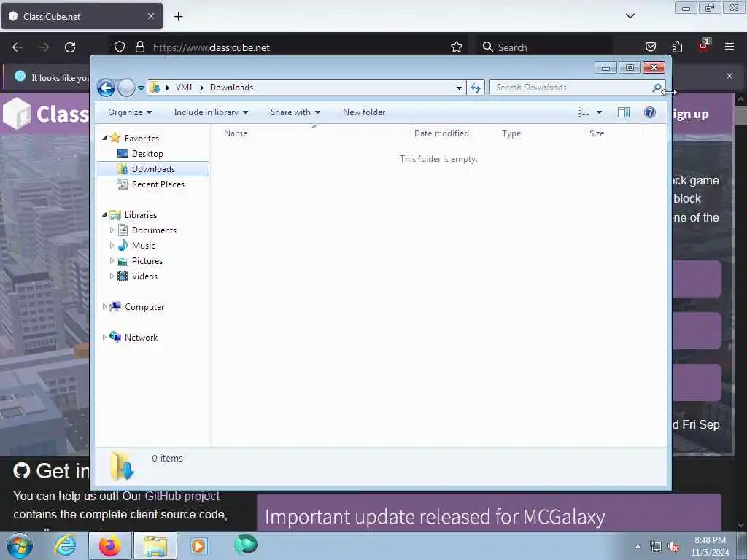Follow the GitHub project link
The width and height of the screenshot is (747, 560).
point(182,496)
